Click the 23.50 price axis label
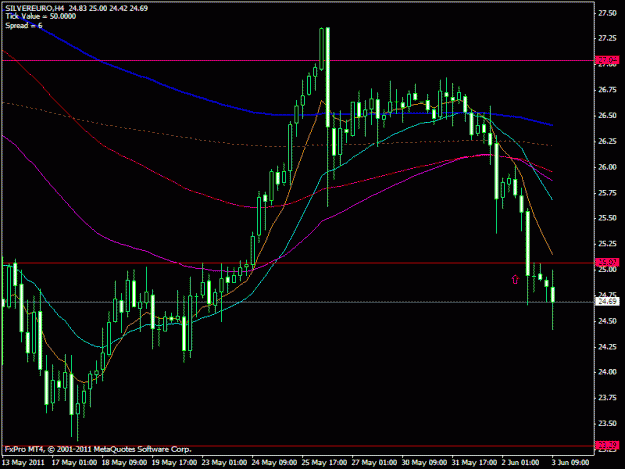Image resolution: width=625 pixels, height=469 pixels. click(607, 424)
